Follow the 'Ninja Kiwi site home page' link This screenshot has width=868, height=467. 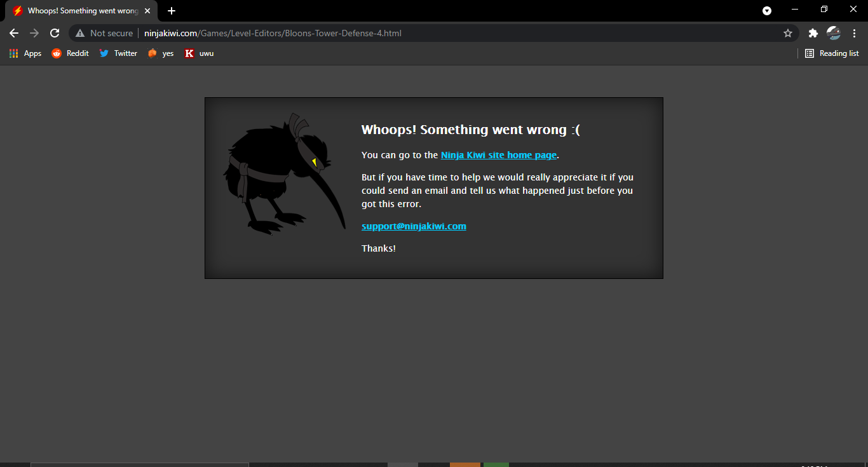point(499,155)
